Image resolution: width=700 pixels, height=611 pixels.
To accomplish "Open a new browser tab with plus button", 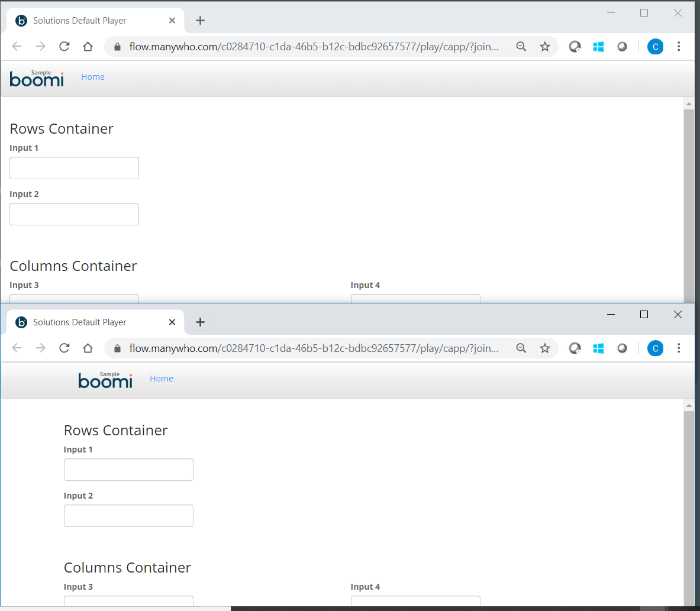I will (199, 322).
